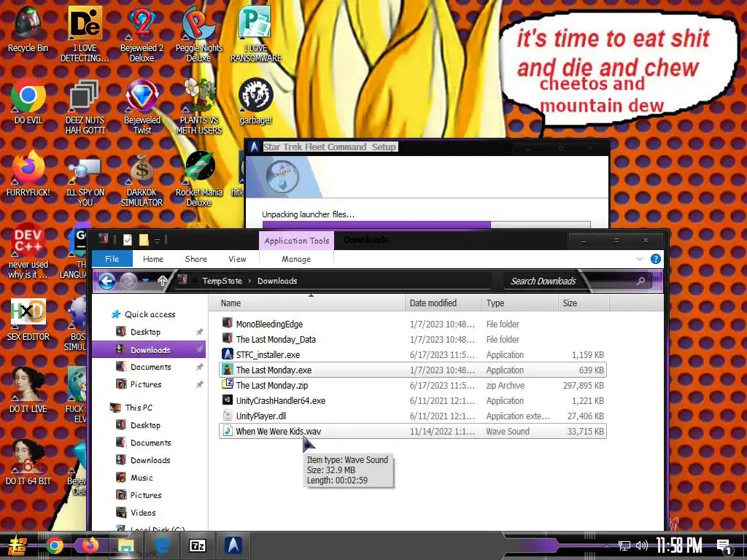This screenshot has height=560, width=747.
Task: Click the Explorer help question mark icon
Action: click(x=656, y=259)
